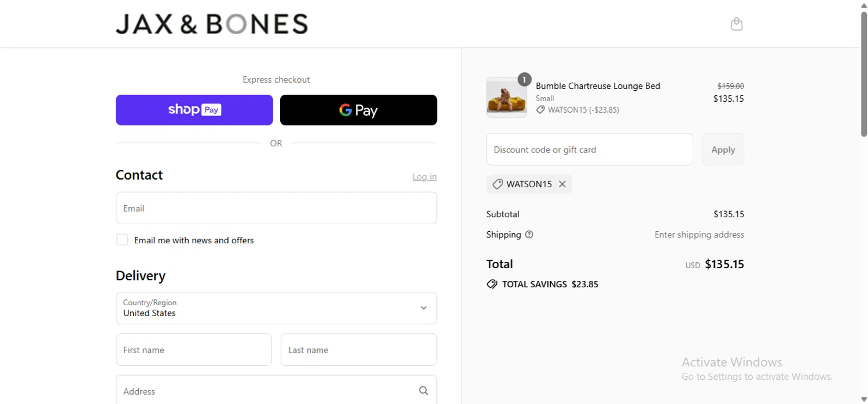Click the Subtotal label

[503, 214]
